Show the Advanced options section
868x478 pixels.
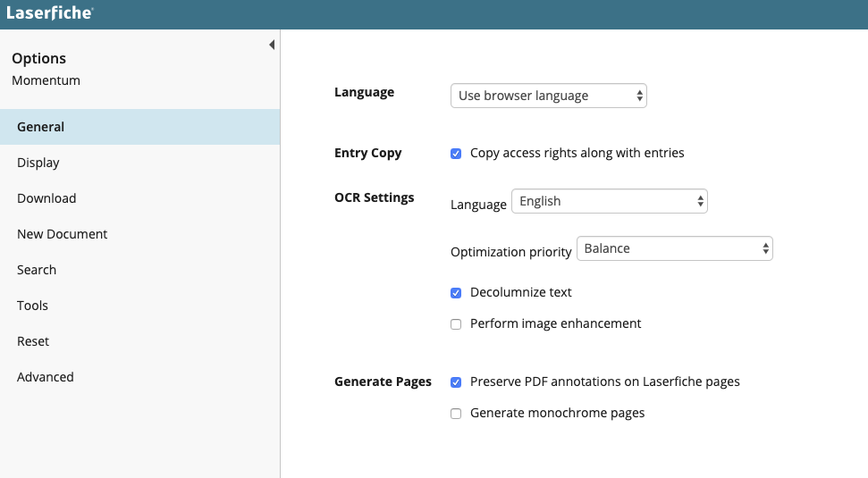(46, 377)
